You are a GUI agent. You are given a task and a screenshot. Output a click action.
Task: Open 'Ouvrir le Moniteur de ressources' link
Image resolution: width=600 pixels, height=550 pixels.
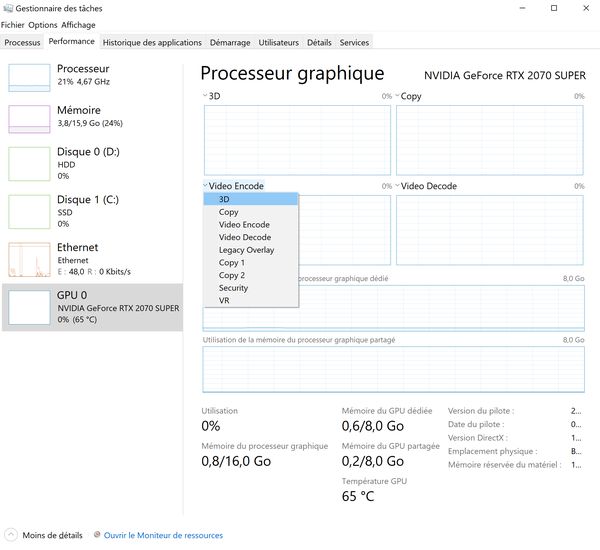[163, 535]
